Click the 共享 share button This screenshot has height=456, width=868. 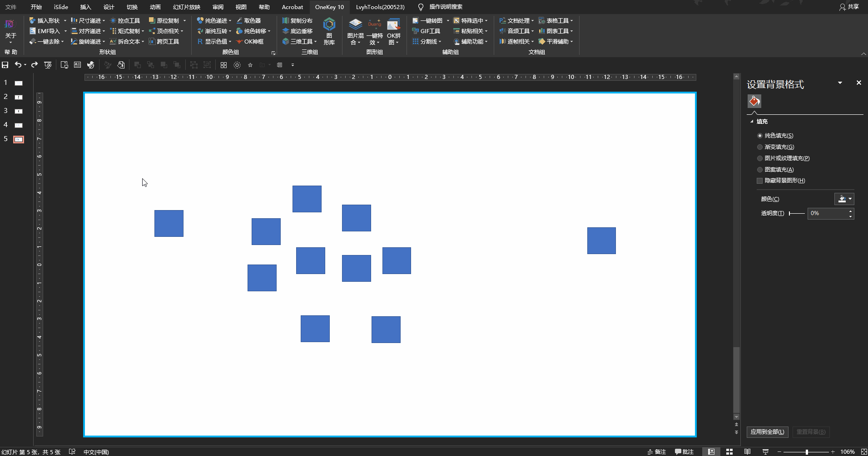click(x=849, y=7)
